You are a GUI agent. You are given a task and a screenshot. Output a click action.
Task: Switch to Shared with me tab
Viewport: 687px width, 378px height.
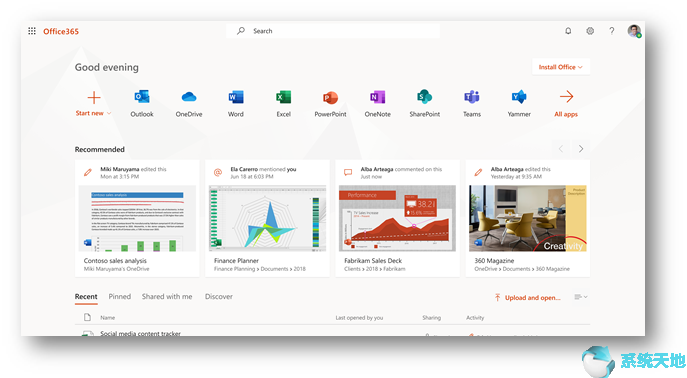(x=167, y=297)
